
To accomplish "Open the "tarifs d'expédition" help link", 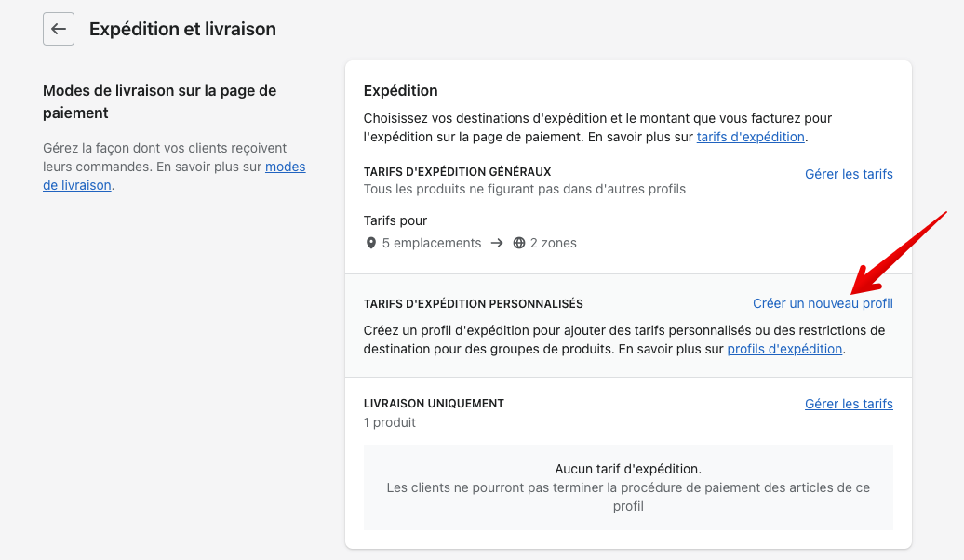I will coord(750,137).
